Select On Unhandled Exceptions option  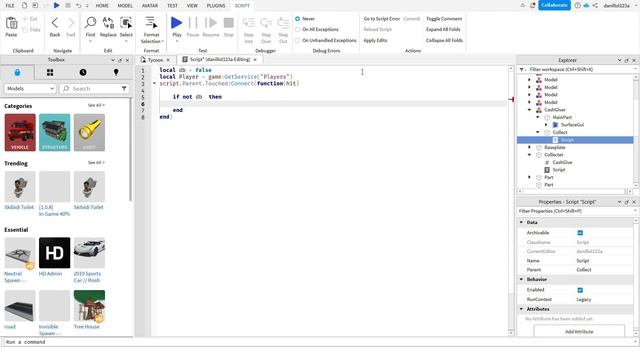pos(298,40)
